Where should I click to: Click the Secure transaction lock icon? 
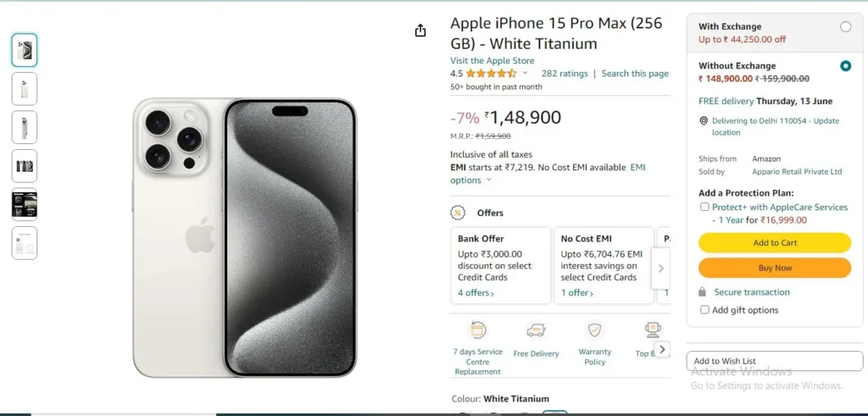[703, 291]
